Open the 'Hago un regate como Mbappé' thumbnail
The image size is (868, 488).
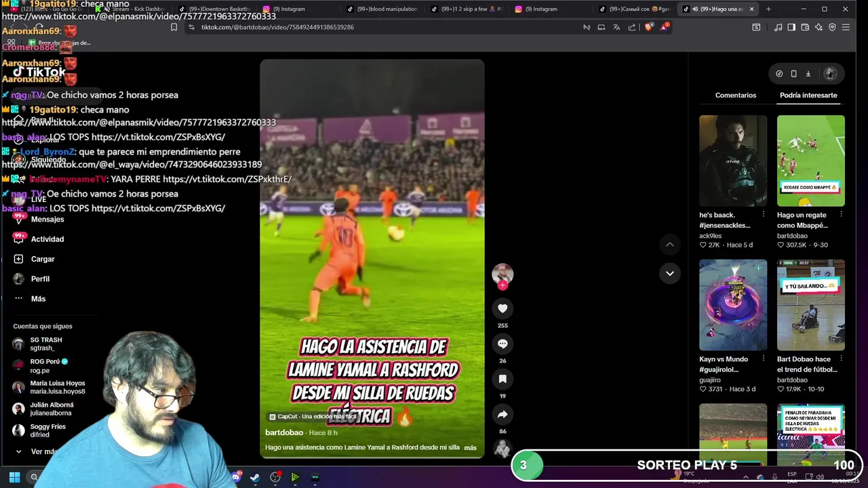[x=811, y=161]
